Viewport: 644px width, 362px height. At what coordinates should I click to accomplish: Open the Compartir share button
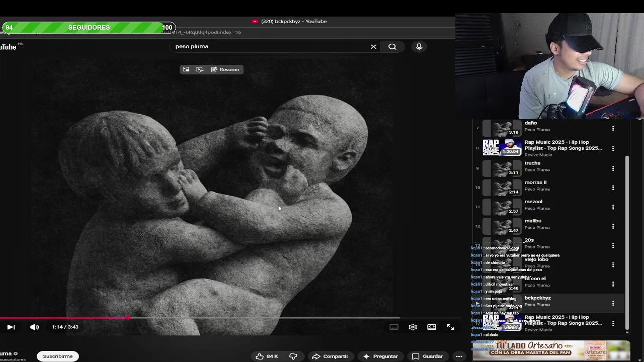coord(330,356)
